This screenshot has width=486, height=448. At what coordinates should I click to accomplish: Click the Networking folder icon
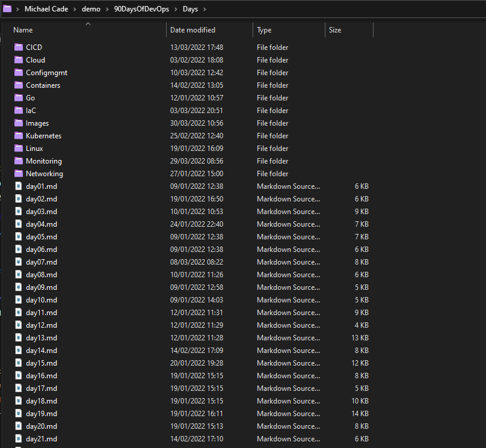19,174
